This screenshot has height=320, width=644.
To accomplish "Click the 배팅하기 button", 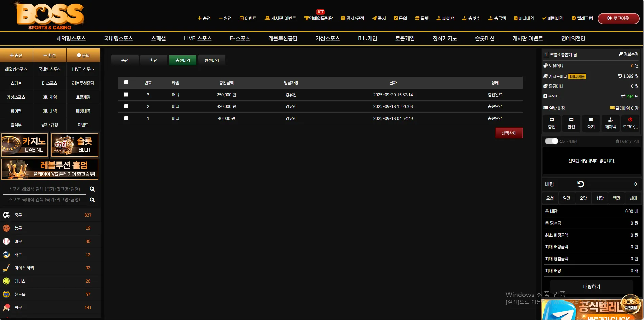I will [591, 287].
